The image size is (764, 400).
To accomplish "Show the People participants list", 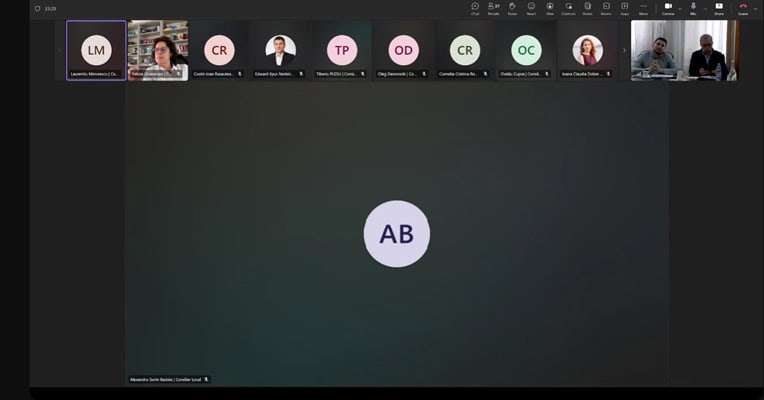I will tap(494, 8).
